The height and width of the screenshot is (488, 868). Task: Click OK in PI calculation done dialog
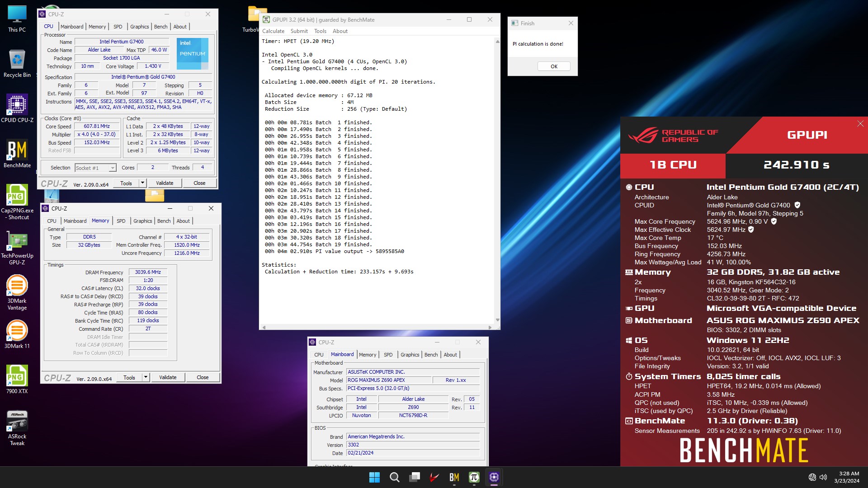554,66
